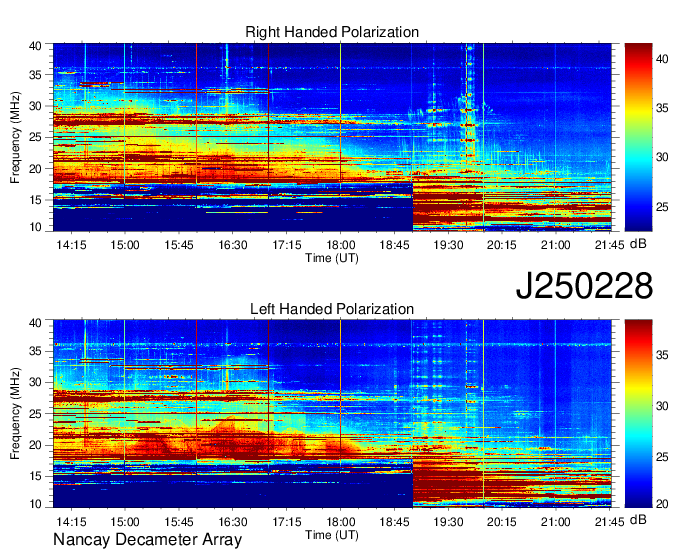Click the 18:45 tick under Right Handed plot
Image resolution: width=680 pixels, height=552 pixels.
point(394,245)
